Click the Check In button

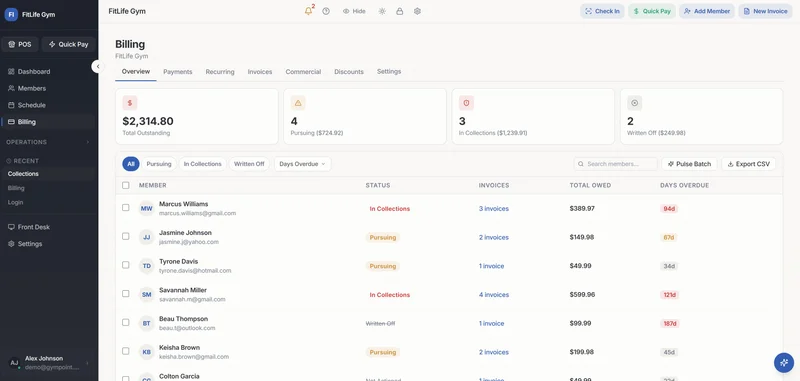pyautogui.click(x=602, y=11)
